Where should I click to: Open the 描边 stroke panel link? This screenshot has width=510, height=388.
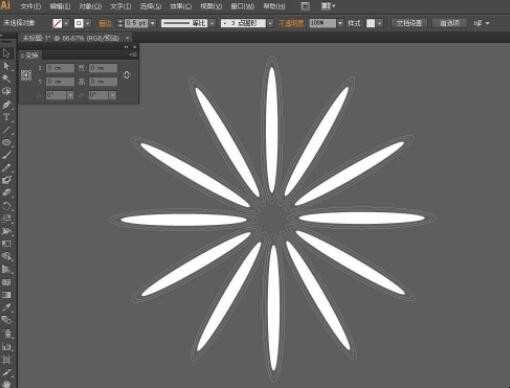(105, 23)
